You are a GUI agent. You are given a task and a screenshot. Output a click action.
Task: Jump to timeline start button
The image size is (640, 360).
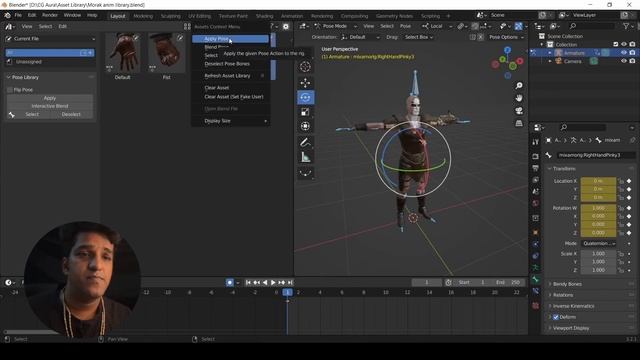click(x=248, y=282)
